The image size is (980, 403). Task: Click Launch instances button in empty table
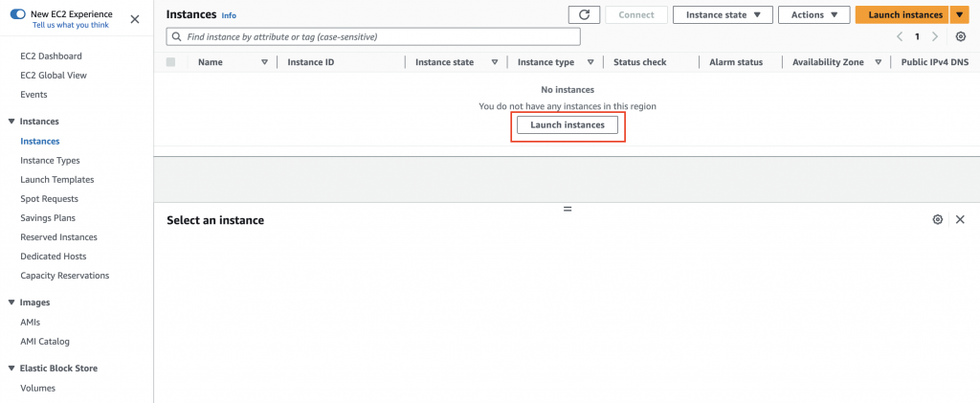568,125
